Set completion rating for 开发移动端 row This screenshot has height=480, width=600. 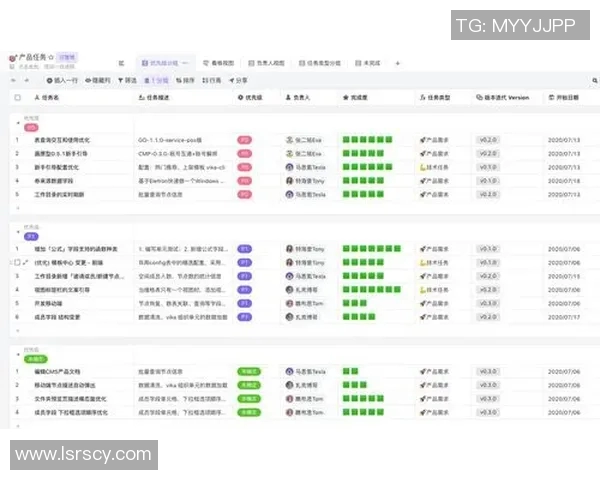tap(355, 303)
